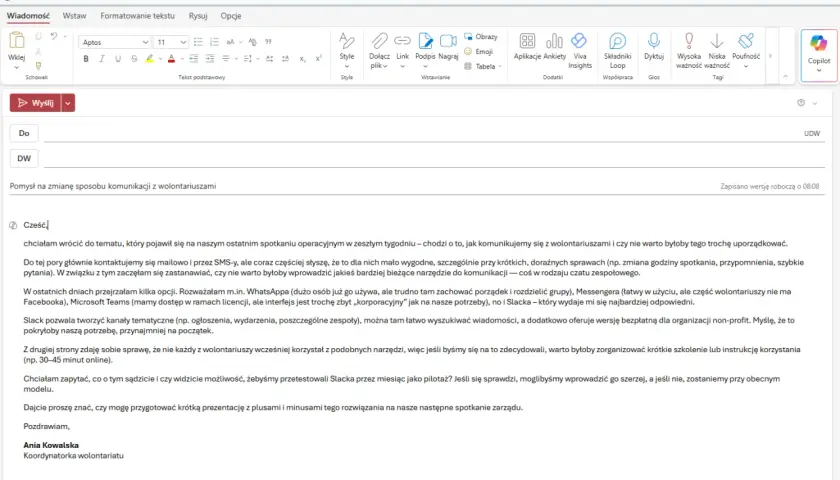Switch to the Wiadomość tab
Viewport: 840px width, 480px height.
pos(28,16)
